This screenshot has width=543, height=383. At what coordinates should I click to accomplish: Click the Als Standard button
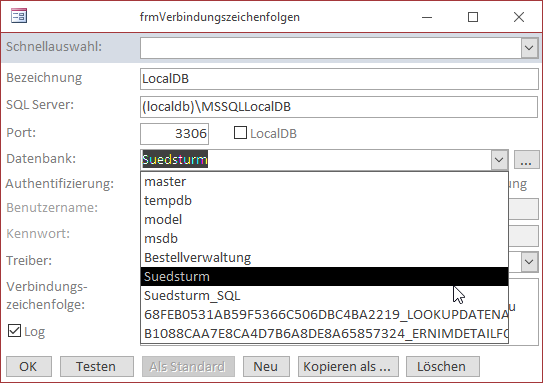[x=188, y=366]
